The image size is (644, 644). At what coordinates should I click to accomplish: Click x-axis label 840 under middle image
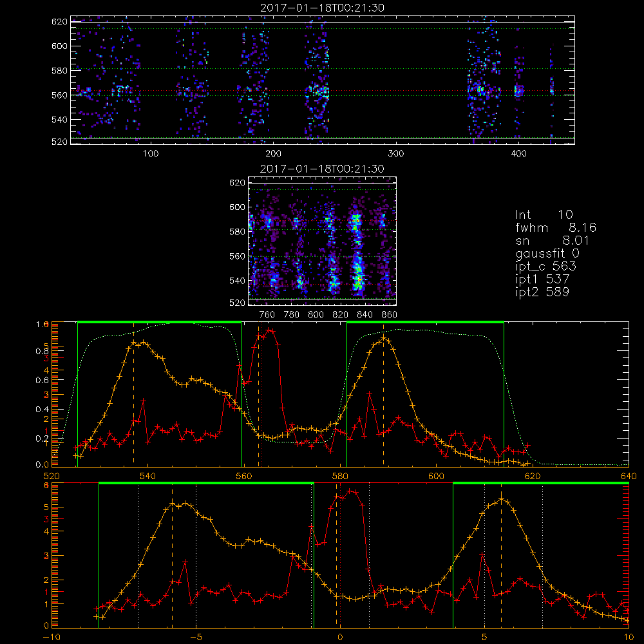point(365,315)
